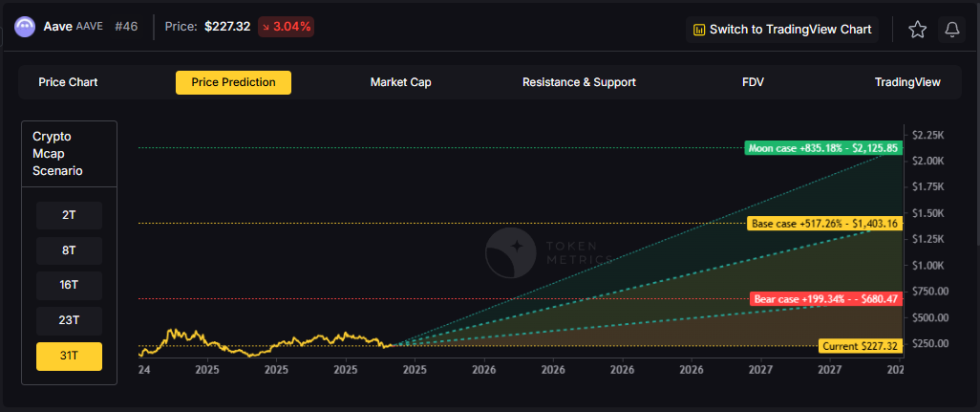Click the Aave token name
The image size is (980, 412).
click(58, 27)
